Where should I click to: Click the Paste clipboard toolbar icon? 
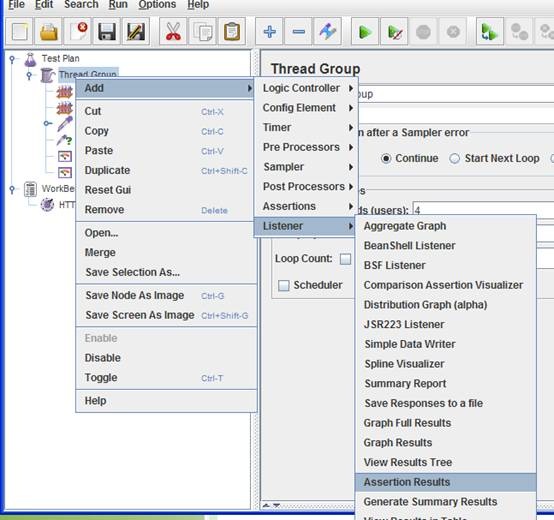[x=232, y=32]
